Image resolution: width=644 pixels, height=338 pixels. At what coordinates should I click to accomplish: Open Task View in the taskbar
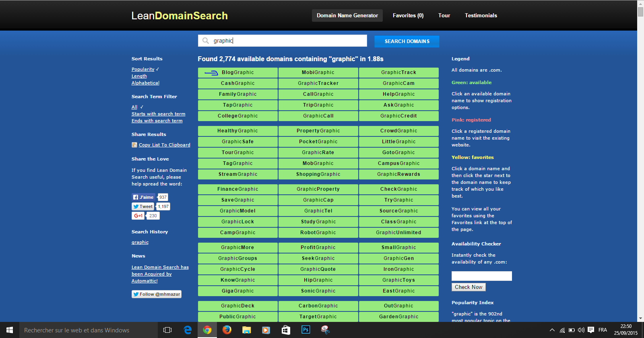(167, 330)
